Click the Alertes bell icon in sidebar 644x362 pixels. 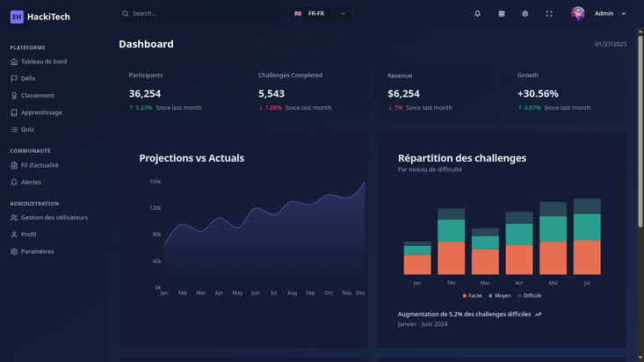[14, 182]
